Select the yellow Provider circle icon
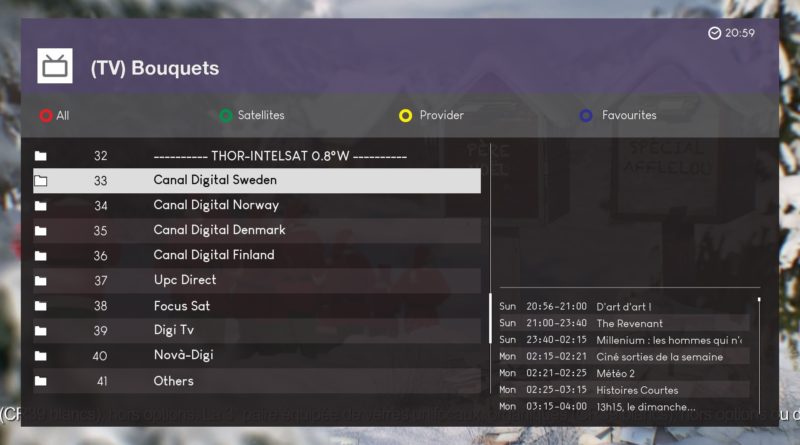Viewport: 800px width, 445px height. [406, 116]
